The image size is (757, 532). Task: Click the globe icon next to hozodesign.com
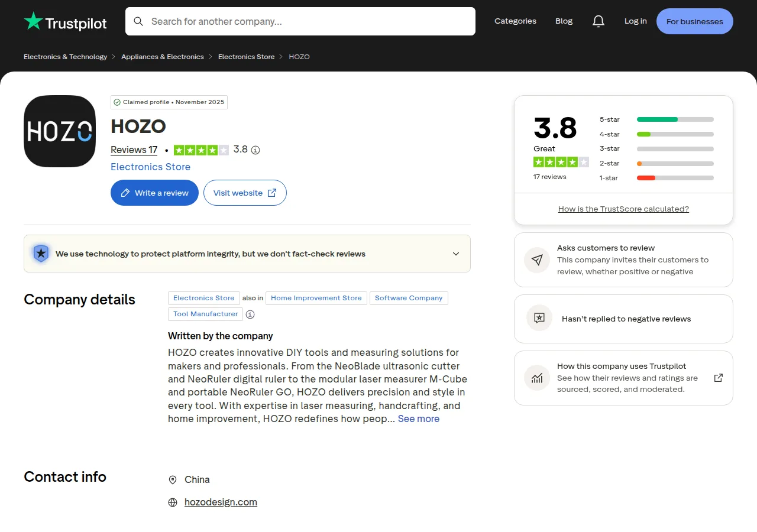click(173, 502)
